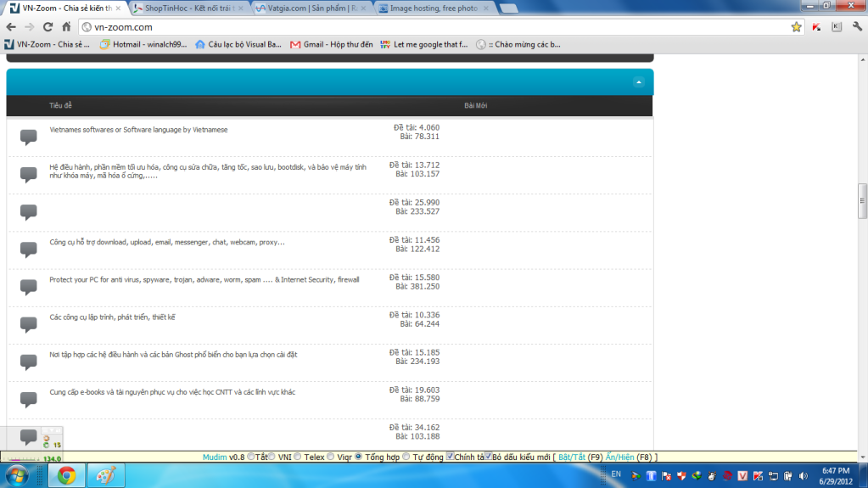The image size is (868, 488).
Task: Bookmark this page with the star
Action: click(x=796, y=26)
